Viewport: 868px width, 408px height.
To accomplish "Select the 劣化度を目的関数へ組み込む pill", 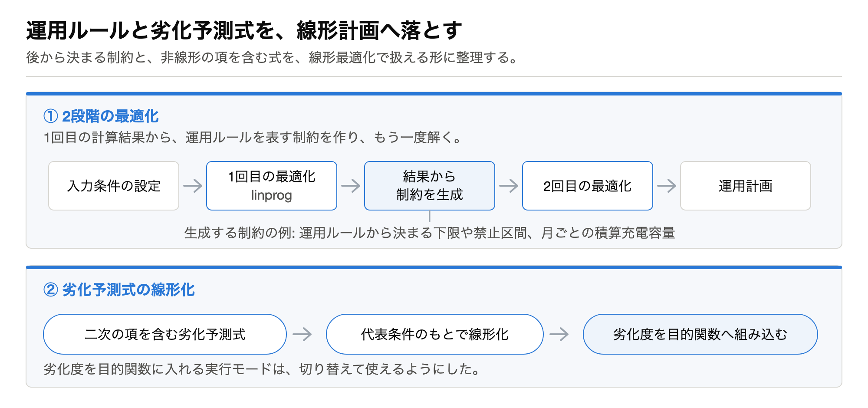I will point(700,334).
